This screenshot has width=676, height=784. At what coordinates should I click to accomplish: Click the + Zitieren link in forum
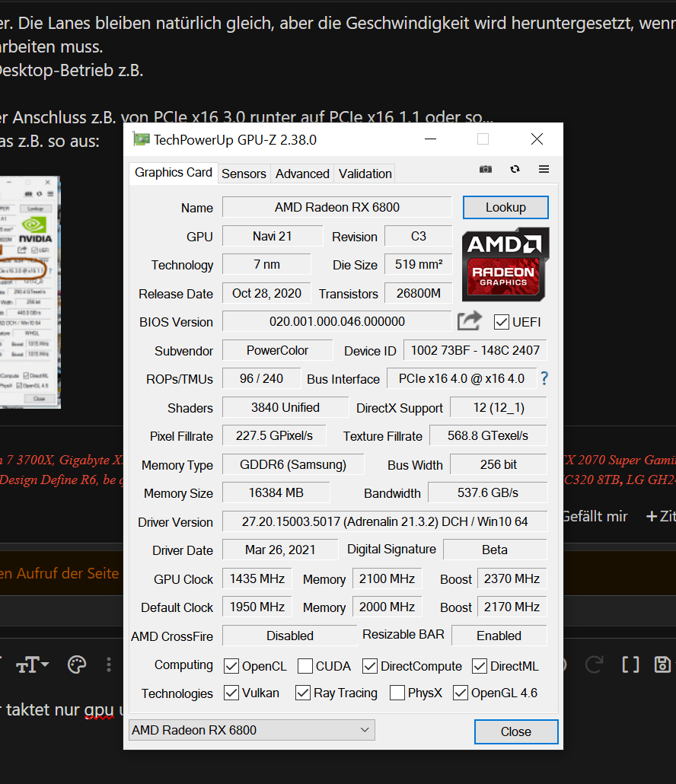pos(661,516)
